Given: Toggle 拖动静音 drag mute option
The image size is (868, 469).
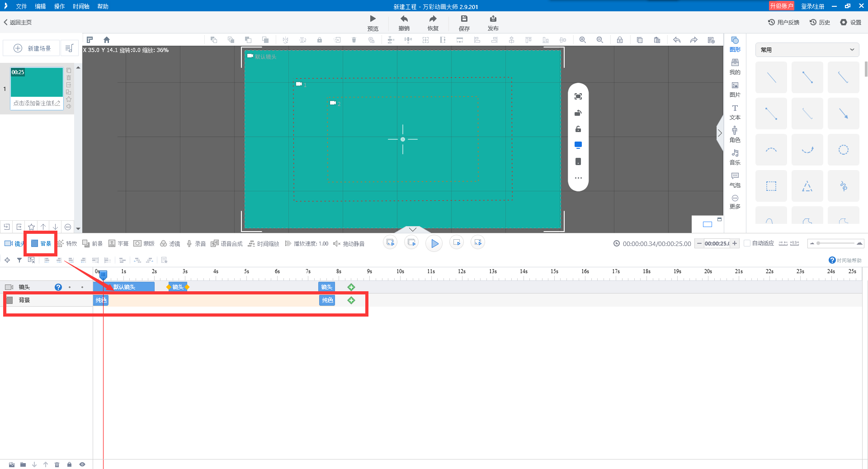Looking at the screenshot, I should pos(349,244).
